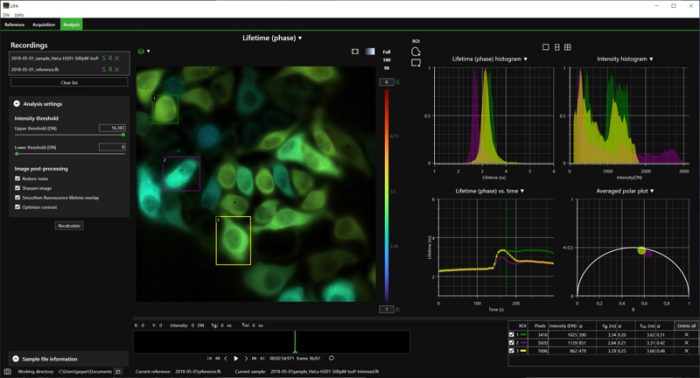
Task: Open the Intensity histogram plot dropdown
Action: click(x=625, y=59)
